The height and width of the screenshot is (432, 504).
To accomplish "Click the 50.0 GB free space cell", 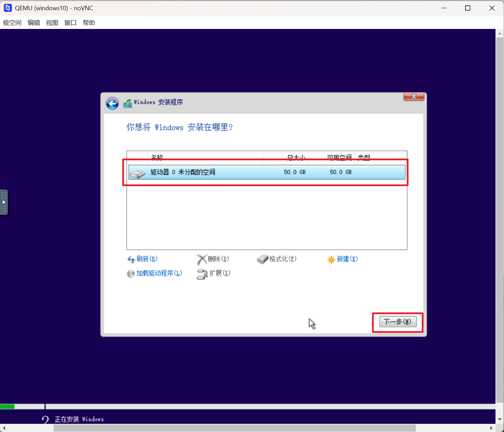I will [x=341, y=172].
